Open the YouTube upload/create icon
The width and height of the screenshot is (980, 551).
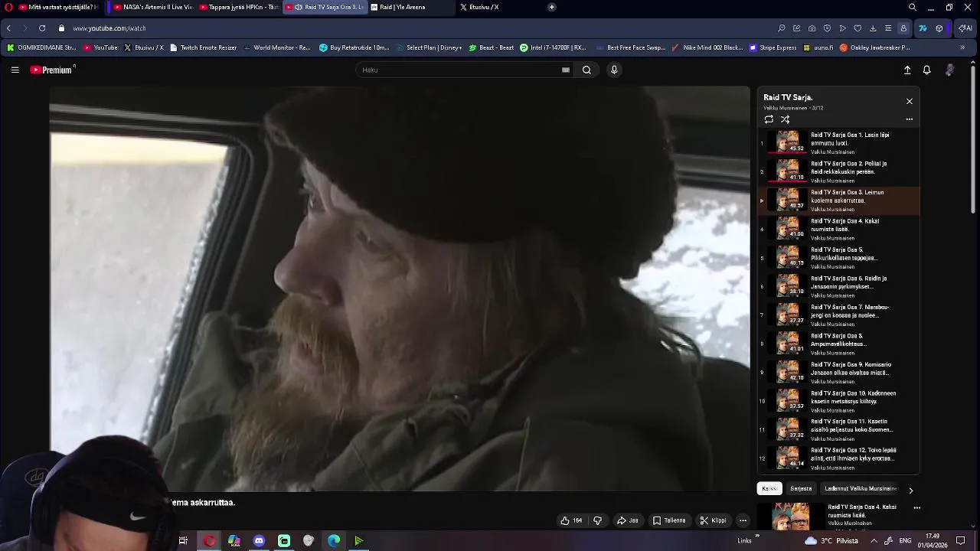click(x=907, y=70)
